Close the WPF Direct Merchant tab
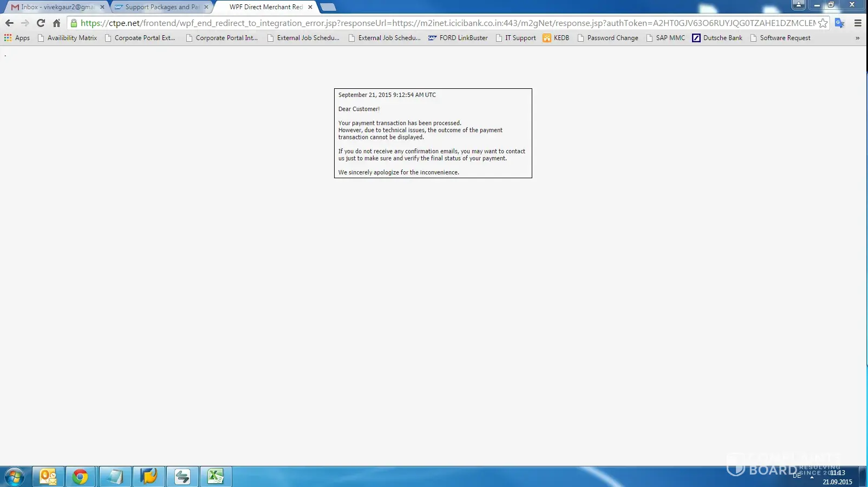This screenshot has width=868, height=487. point(310,7)
